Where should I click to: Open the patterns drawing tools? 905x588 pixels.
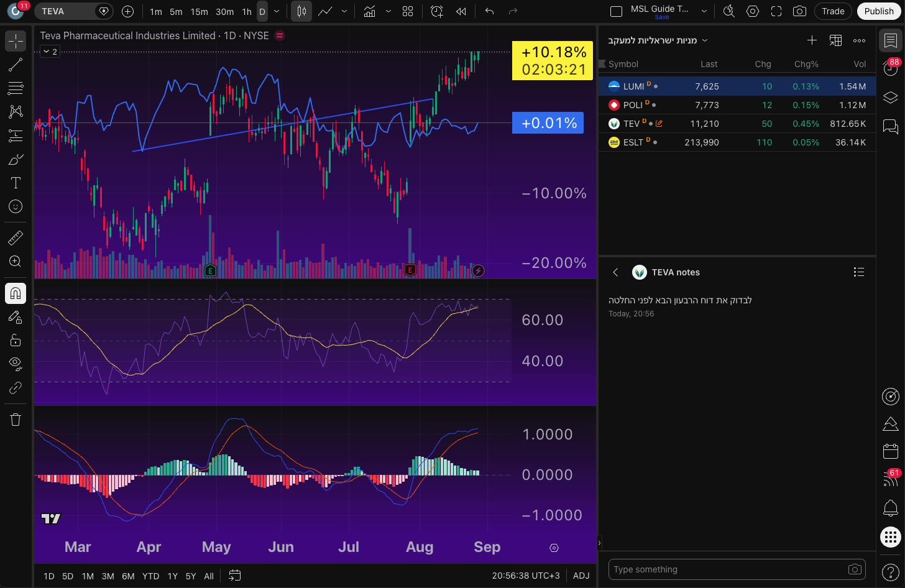pos(16,112)
